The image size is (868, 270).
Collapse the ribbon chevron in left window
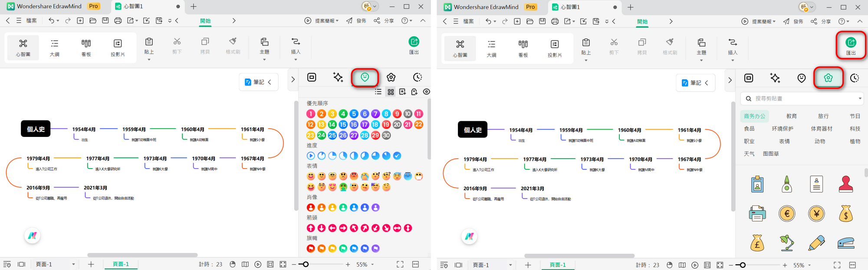coord(423,20)
